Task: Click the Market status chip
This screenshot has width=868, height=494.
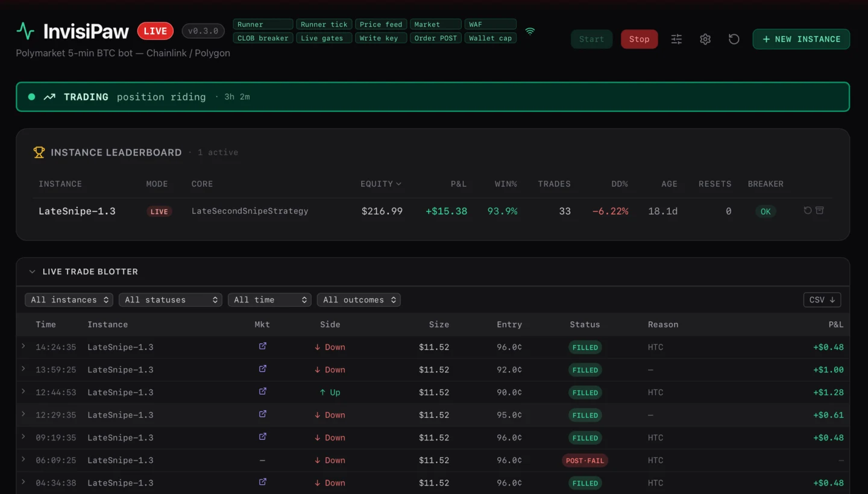Action: (x=436, y=24)
